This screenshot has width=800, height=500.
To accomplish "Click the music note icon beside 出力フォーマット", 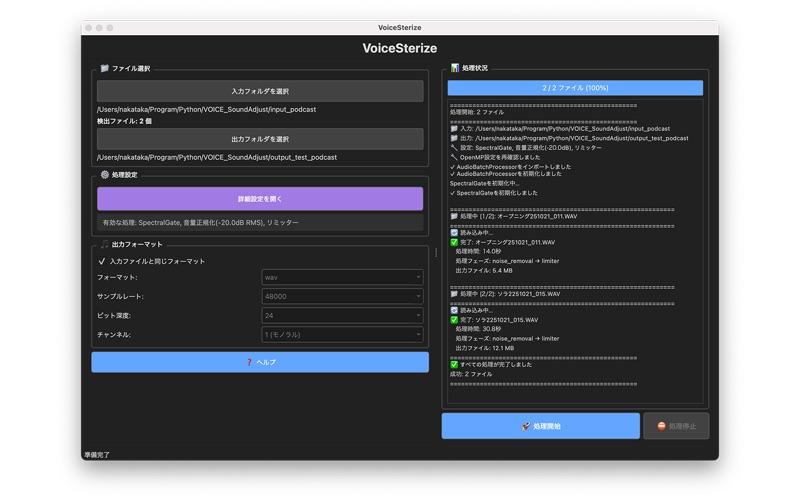I will 105,244.
